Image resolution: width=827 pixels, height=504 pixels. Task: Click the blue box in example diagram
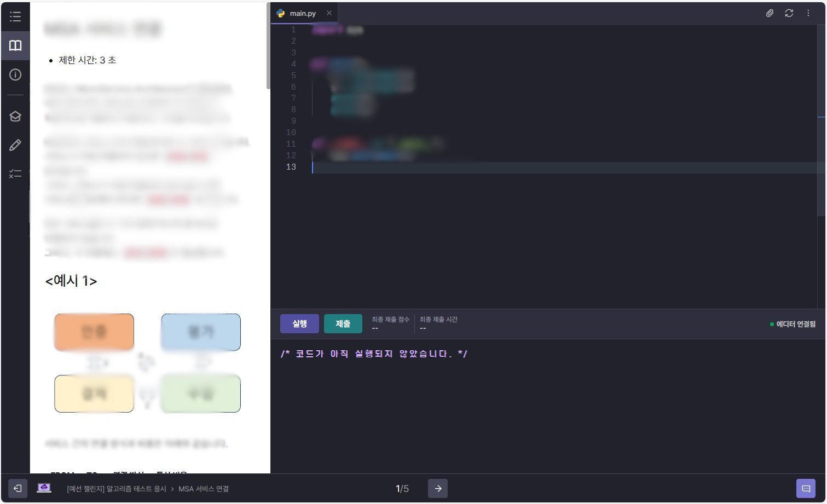pos(201,332)
